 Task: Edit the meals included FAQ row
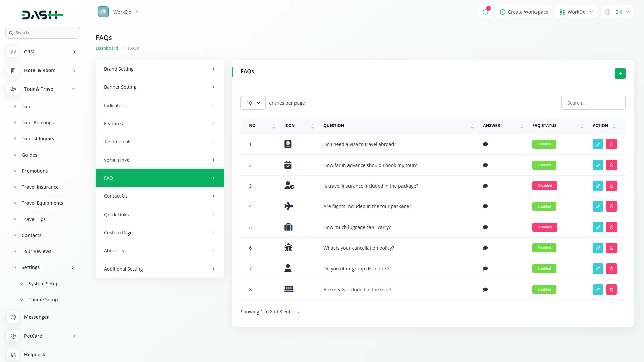[598, 290]
